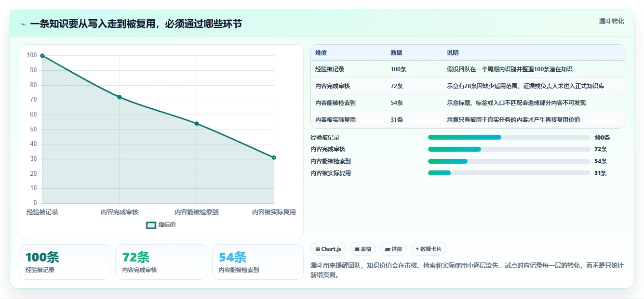Open the 100条 经验被记录 data card
Image resolution: width=644 pixels, height=299 pixels.
pos(65,262)
